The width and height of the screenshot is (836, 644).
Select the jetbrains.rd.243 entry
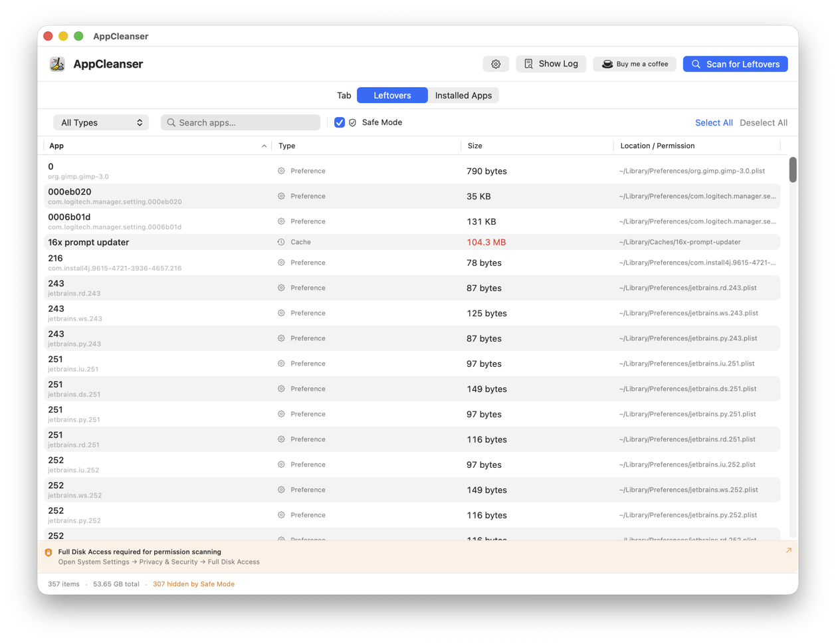click(x=412, y=288)
